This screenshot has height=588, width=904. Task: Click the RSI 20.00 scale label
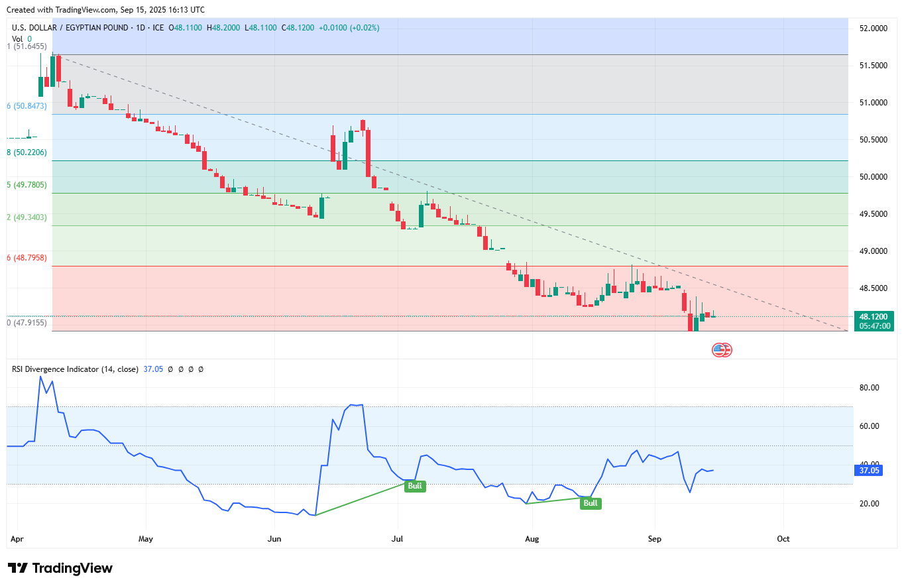point(868,504)
